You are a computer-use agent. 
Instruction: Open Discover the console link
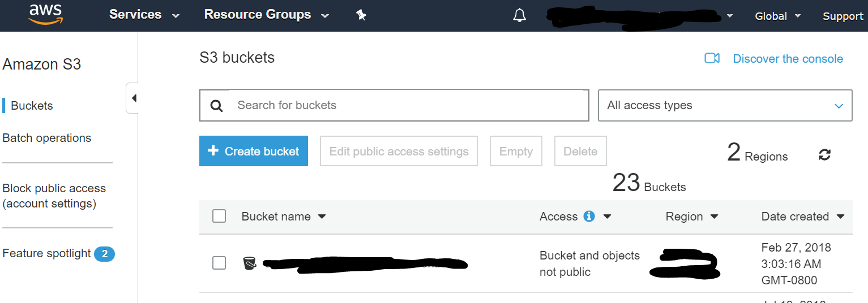pos(788,59)
